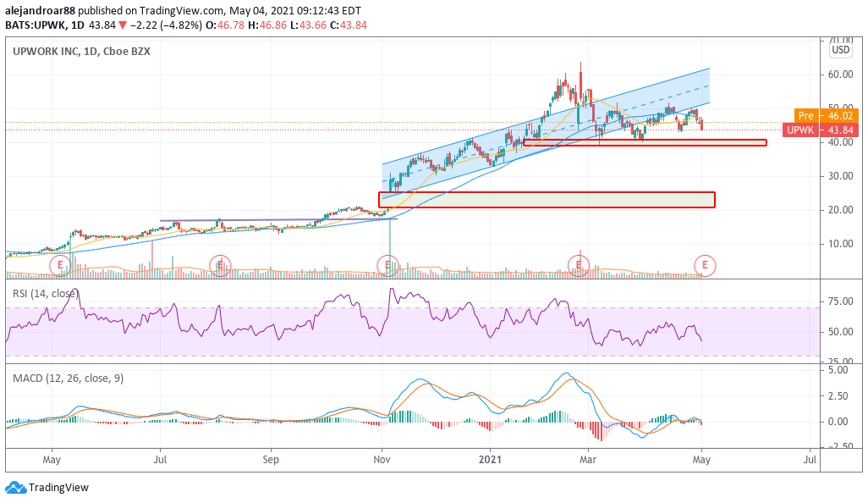Click the Mar label on the time axis

[x=588, y=460]
